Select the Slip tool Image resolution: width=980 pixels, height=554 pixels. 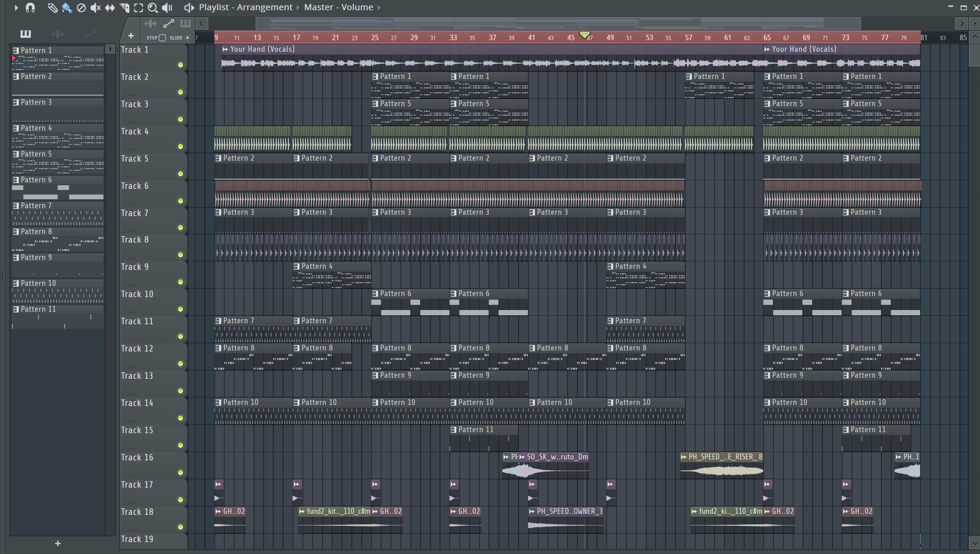pyautogui.click(x=110, y=7)
